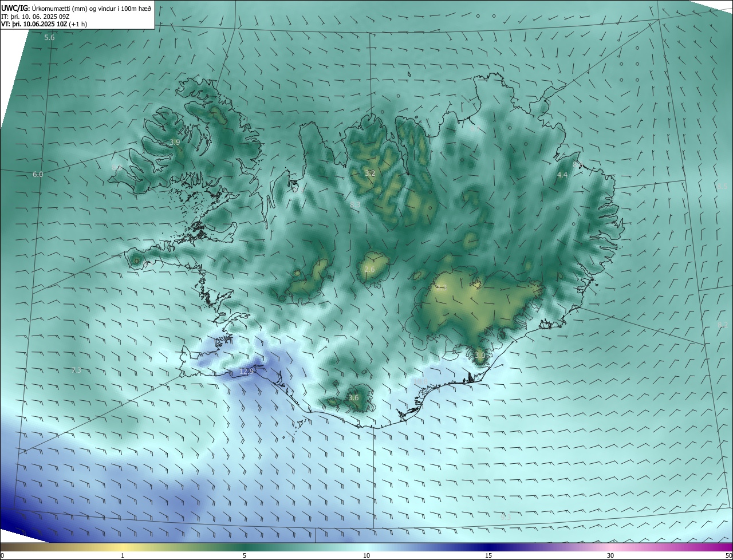Click the 7.3 value label over the sea
733x560 pixels.
tap(76, 370)
